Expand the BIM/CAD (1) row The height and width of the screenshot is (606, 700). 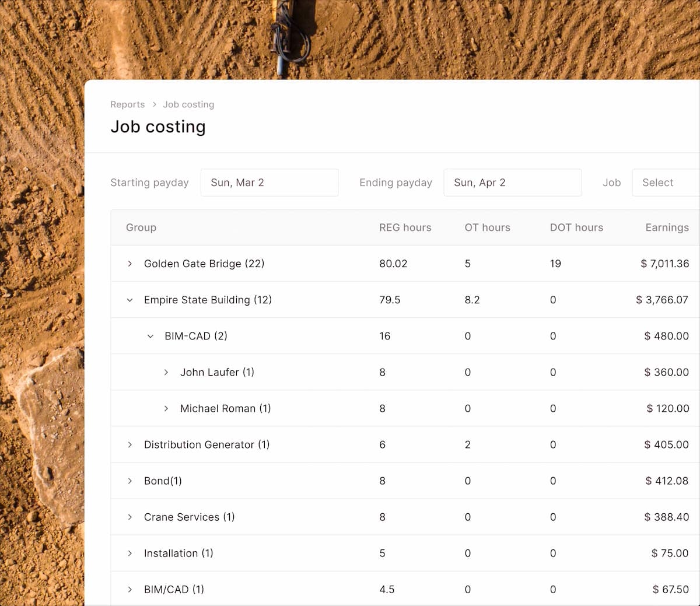click(x=129, y=589)
